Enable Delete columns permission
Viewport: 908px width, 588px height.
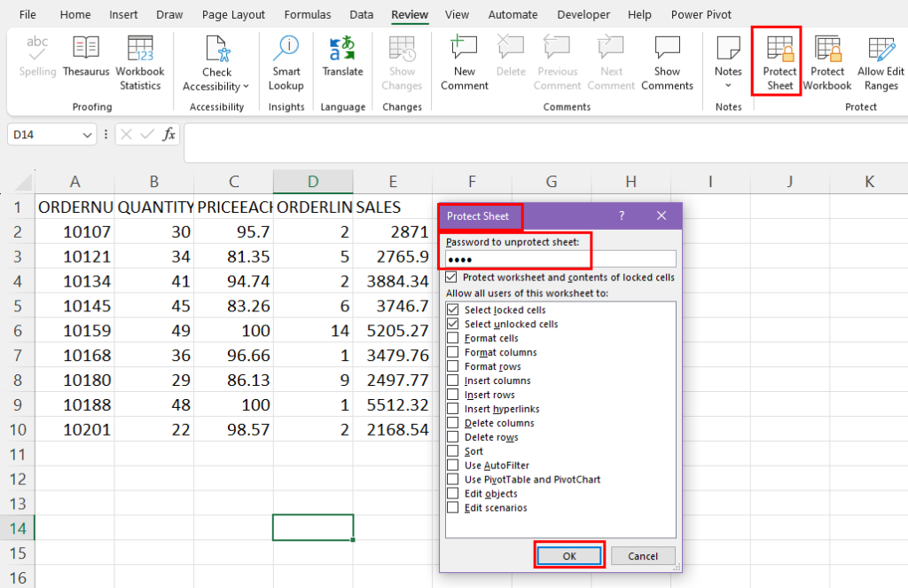(x=453, y=422)
